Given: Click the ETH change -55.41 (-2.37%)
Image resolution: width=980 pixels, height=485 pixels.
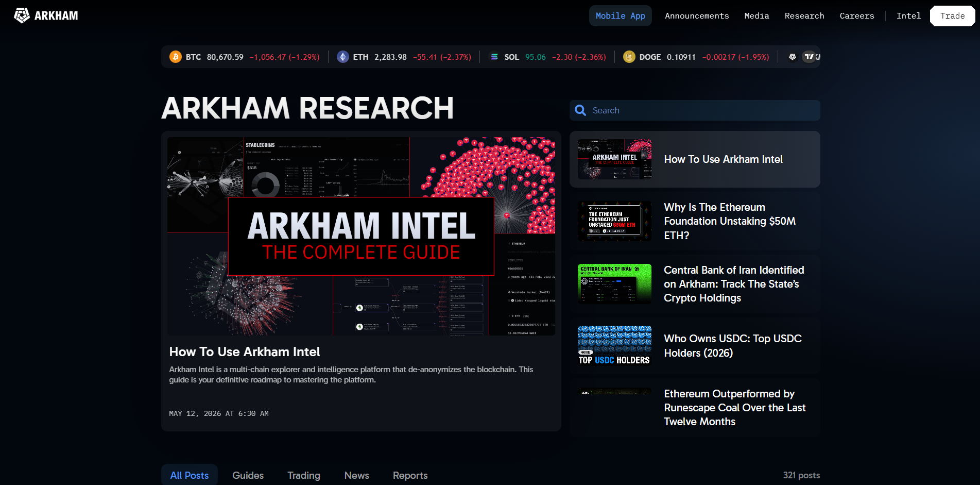Looking at the screenshot, I should point(442,57).
